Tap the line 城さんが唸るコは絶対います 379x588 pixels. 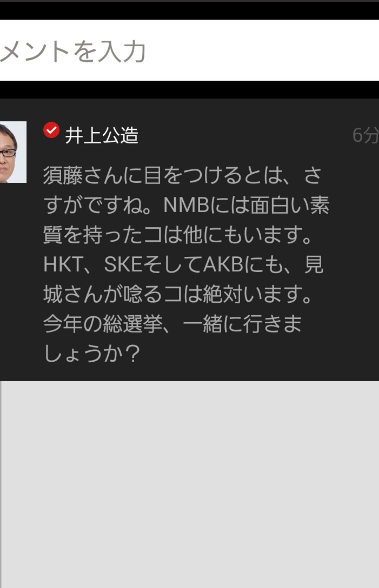178,294
